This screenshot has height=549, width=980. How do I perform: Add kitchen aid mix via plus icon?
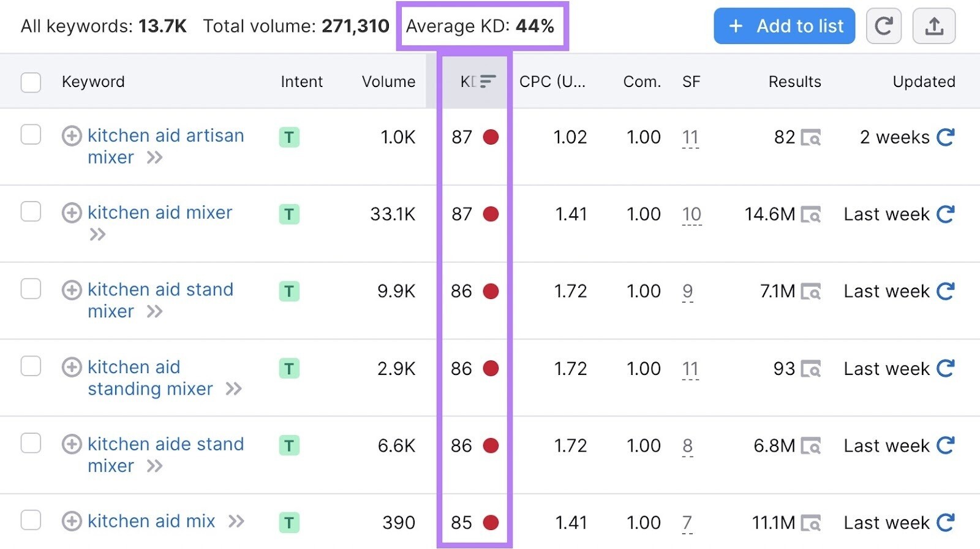(x=72, y=521)
